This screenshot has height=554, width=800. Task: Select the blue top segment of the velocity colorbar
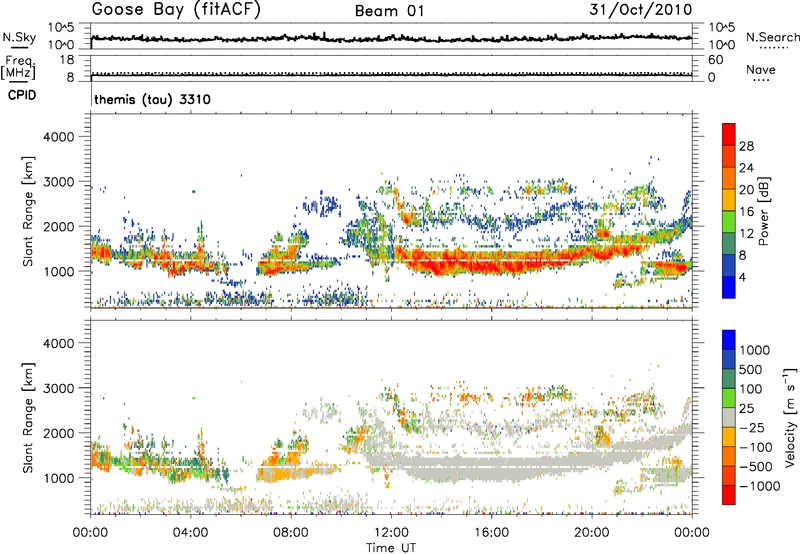click(x=729, y=340)
